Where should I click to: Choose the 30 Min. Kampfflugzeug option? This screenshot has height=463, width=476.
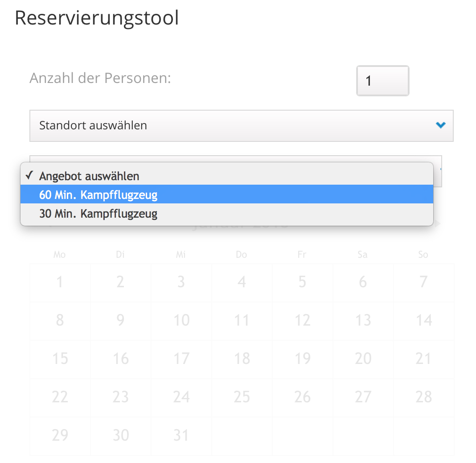tap(227, 213)
